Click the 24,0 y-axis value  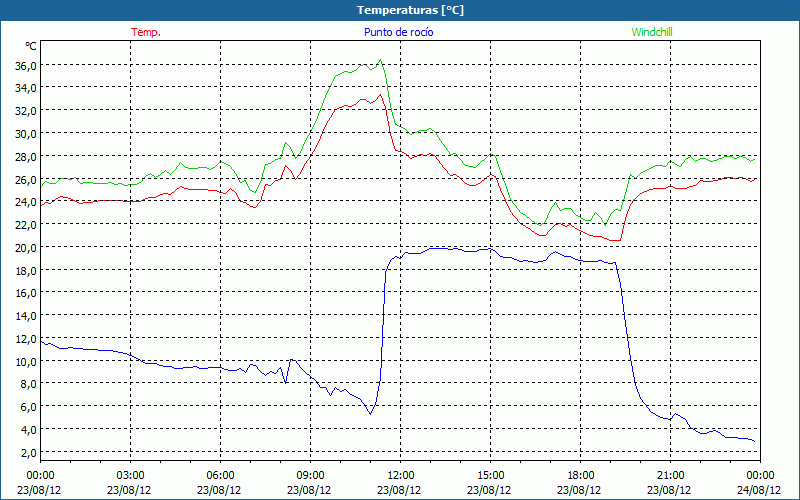(x=27, y=202)
